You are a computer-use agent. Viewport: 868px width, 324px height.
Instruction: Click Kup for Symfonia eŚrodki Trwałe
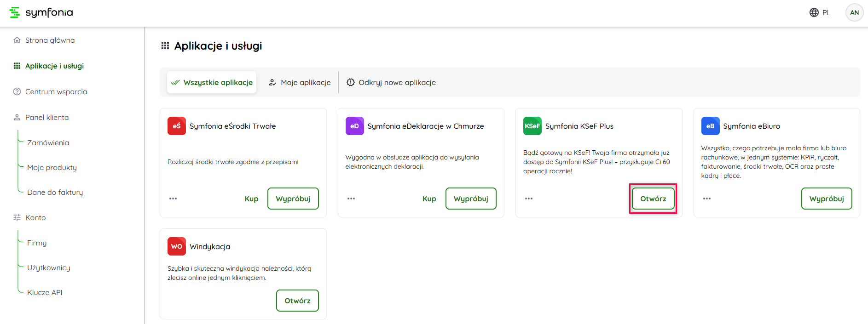click(251, 199)
